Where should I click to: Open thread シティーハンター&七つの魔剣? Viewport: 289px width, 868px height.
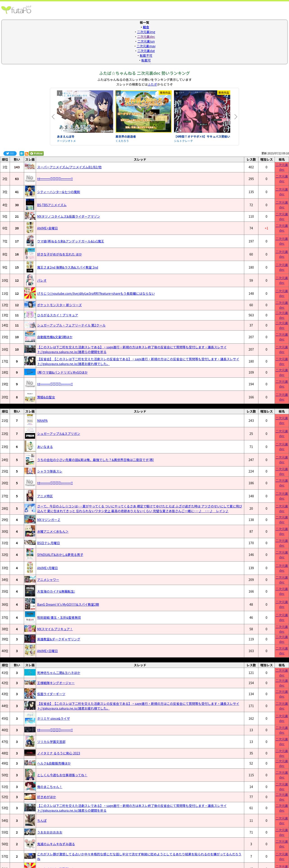[x=59, y=192]
